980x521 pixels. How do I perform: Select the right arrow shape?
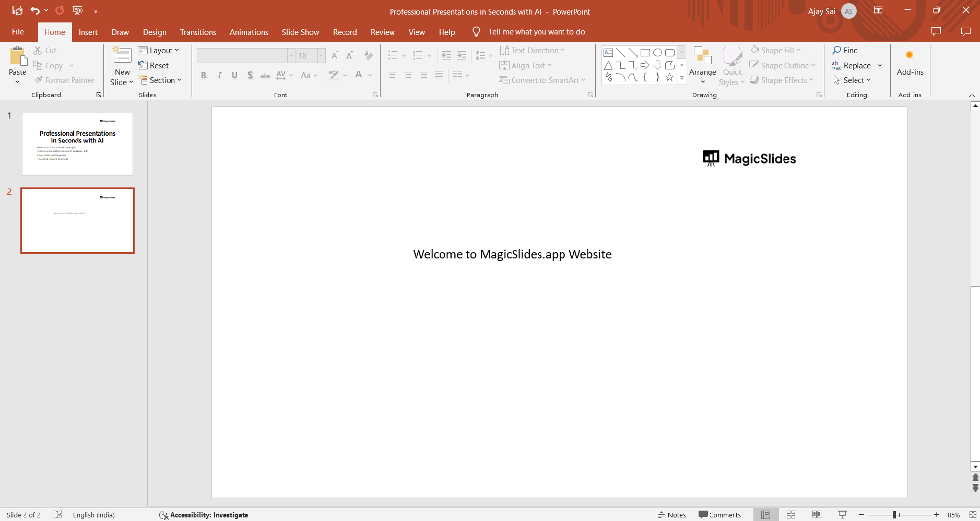(x=645, y=65)
